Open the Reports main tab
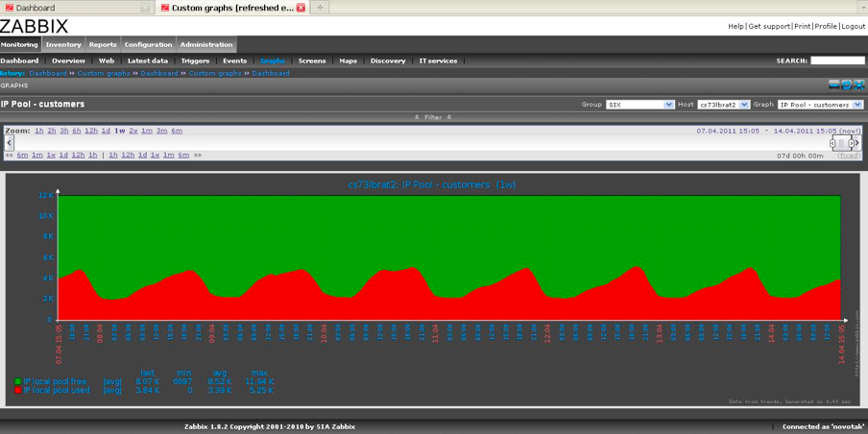Image resolution: width=868 pixels, height=434 pixels. (103, 44)
